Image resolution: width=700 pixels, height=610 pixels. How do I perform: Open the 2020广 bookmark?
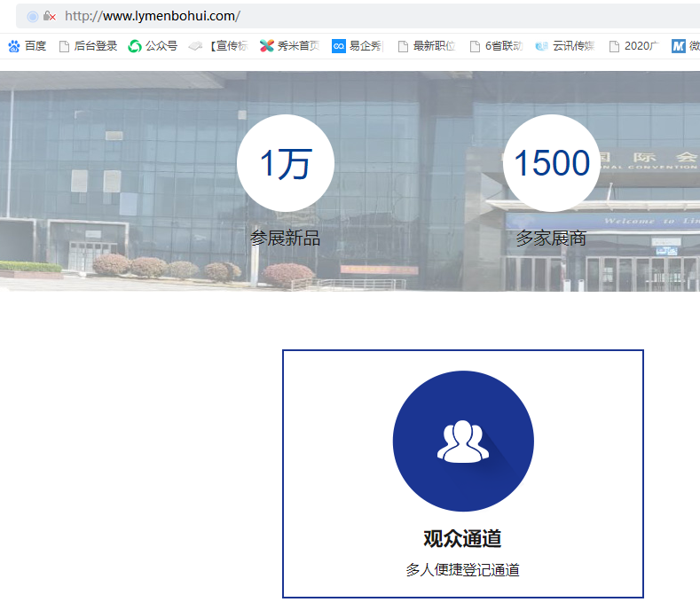pyautogui.click(x=633, y=46)
